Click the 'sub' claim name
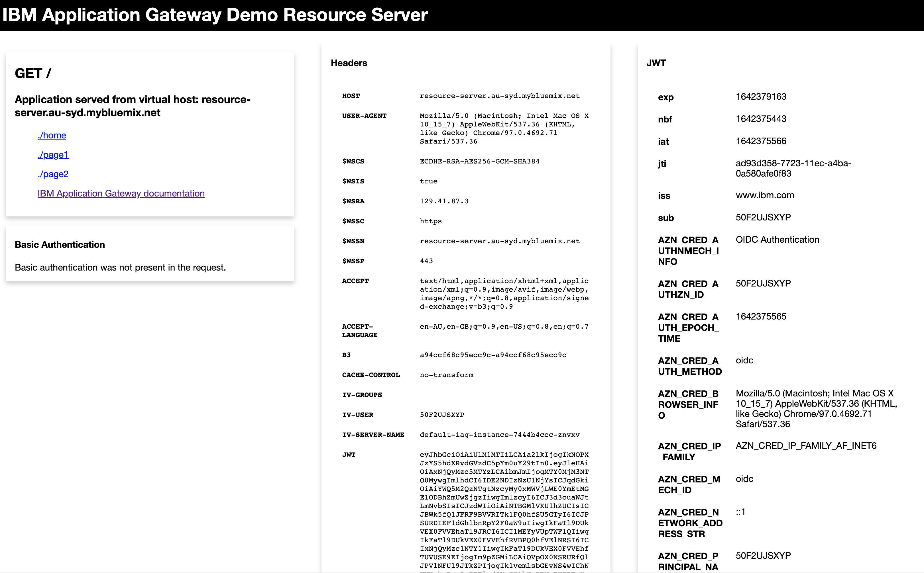This screenshot has height=573, width=924. 665,218
